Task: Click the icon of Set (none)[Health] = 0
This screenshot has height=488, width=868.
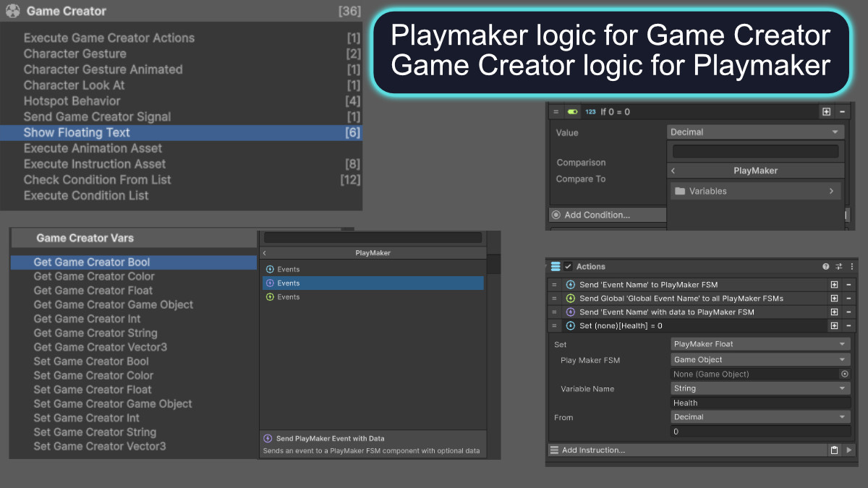Action: [x=570, y=326]
